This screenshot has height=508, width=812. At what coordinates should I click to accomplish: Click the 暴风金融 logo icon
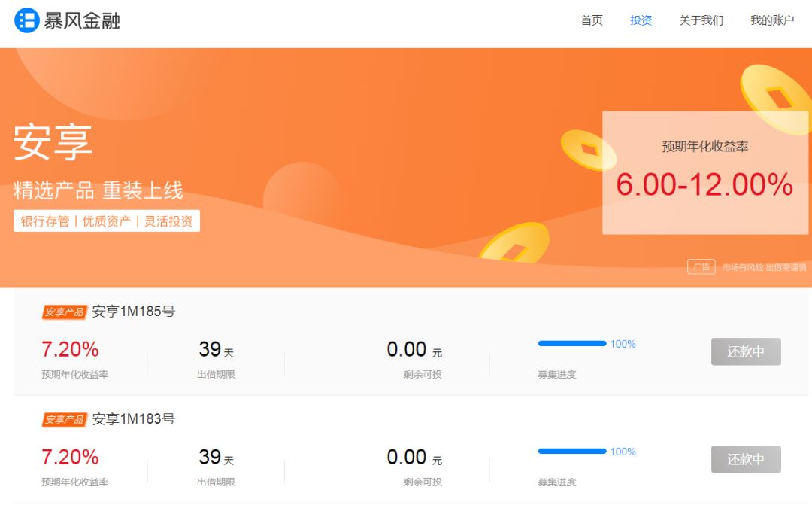[x=26, y=20]
